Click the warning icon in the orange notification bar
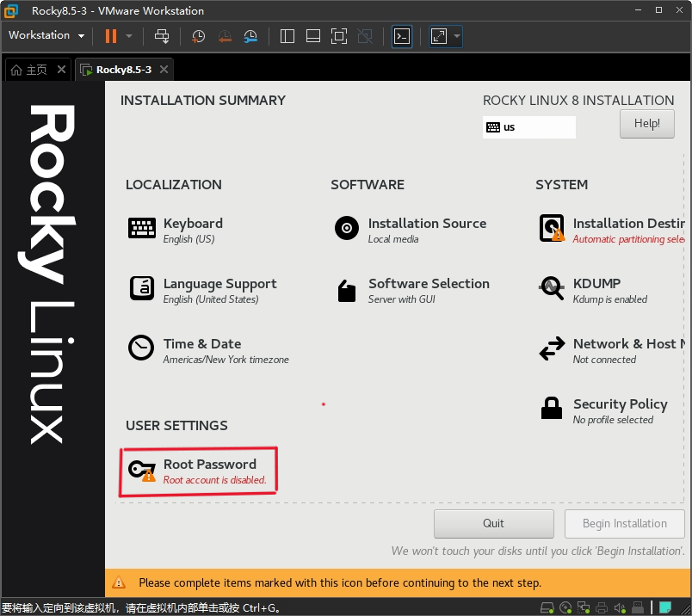 point(118,583)
